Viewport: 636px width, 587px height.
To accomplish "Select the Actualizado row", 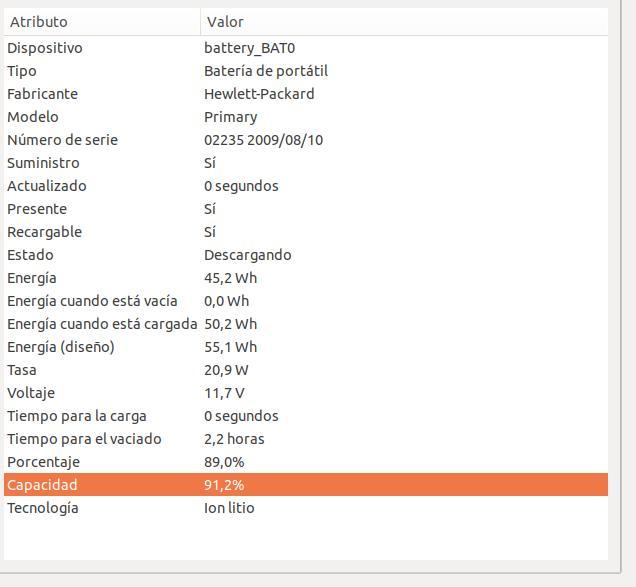I will point(306,186).
